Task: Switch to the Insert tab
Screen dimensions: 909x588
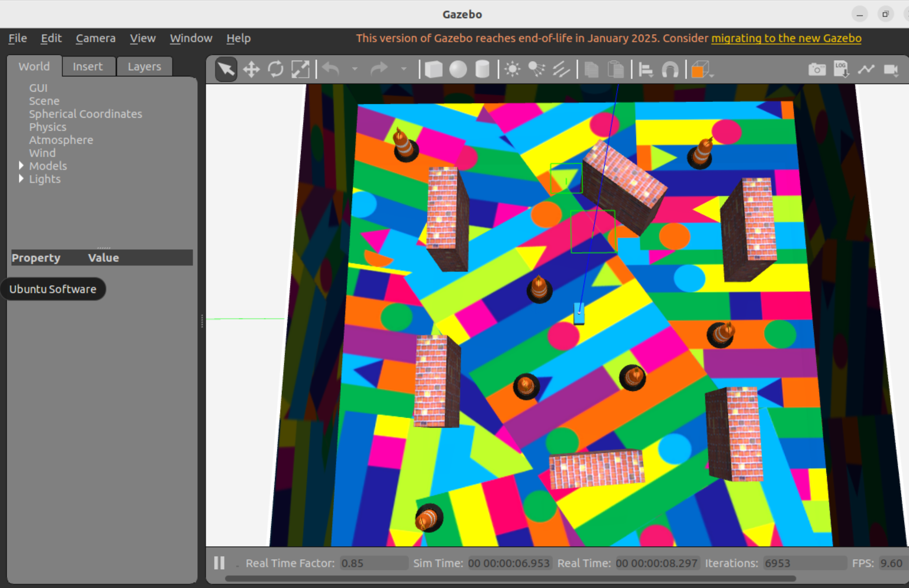Action: point(88,66)
